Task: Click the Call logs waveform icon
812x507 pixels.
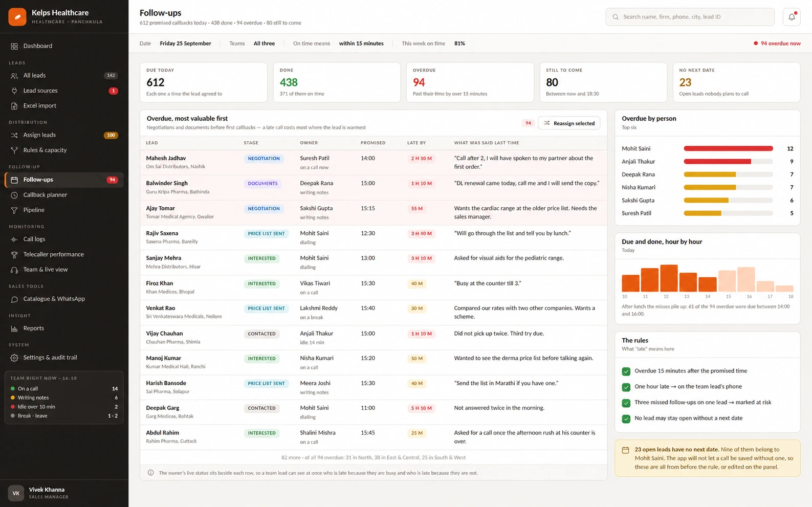Action: [x=14, y=239]
